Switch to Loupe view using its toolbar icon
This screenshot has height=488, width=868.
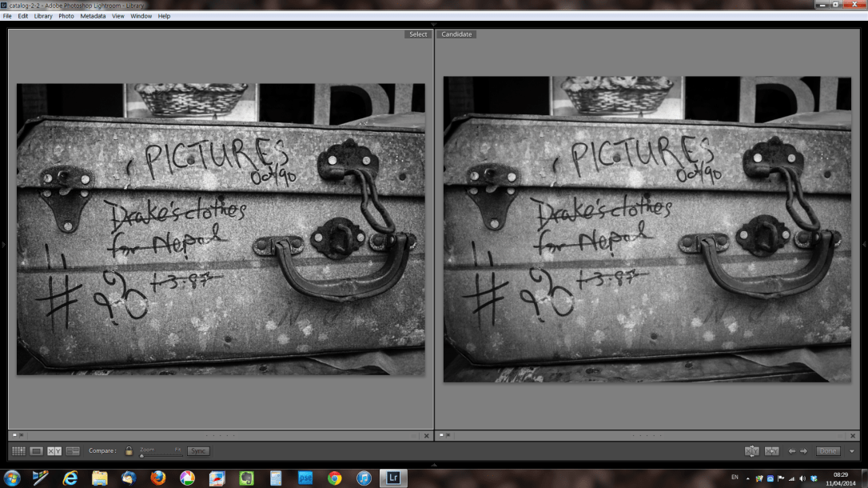(x=35, y=450)
